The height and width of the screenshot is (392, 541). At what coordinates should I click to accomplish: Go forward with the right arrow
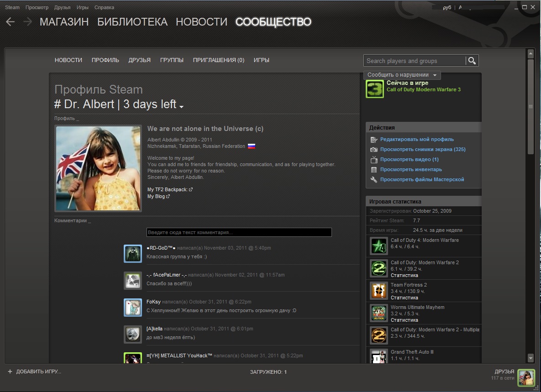pyautogui.click(x=27, y=22)
